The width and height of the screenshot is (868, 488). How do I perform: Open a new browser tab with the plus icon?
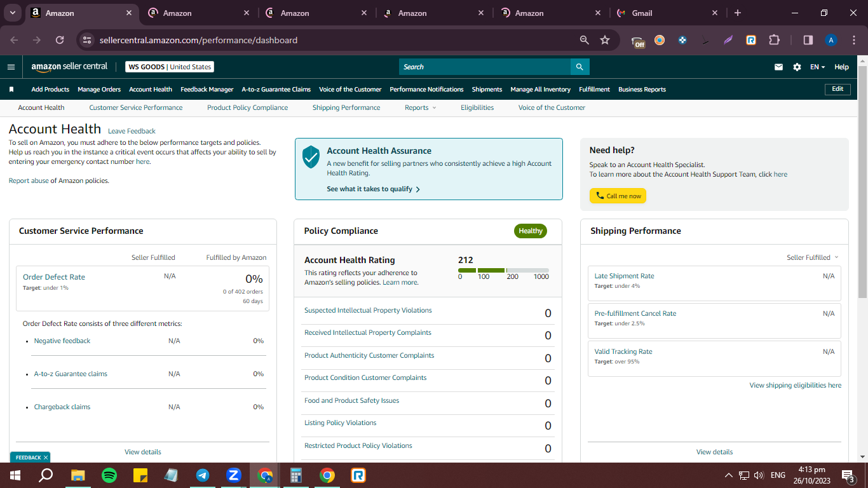[x=737, y=13]
